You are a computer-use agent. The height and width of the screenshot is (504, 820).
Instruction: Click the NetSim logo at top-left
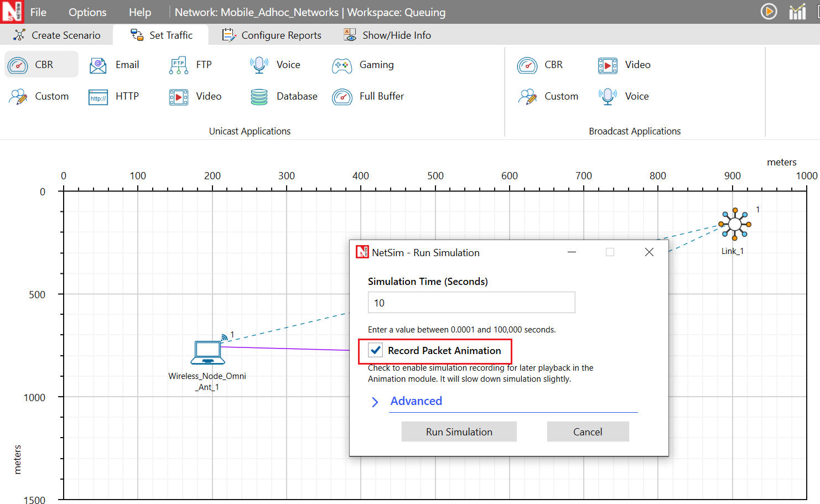12,12
